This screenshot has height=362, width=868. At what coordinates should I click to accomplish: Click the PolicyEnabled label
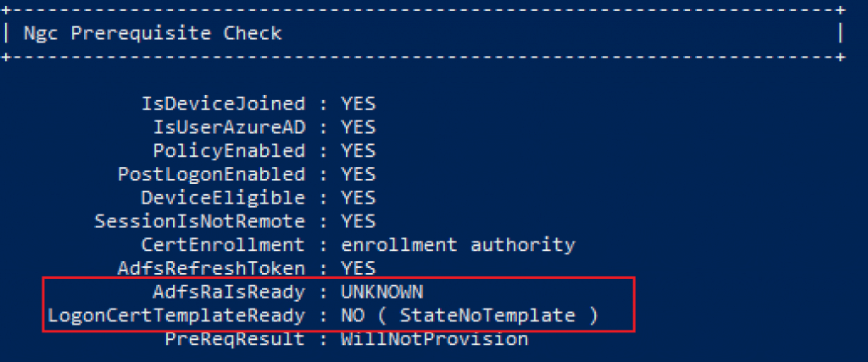click(229, 151)
